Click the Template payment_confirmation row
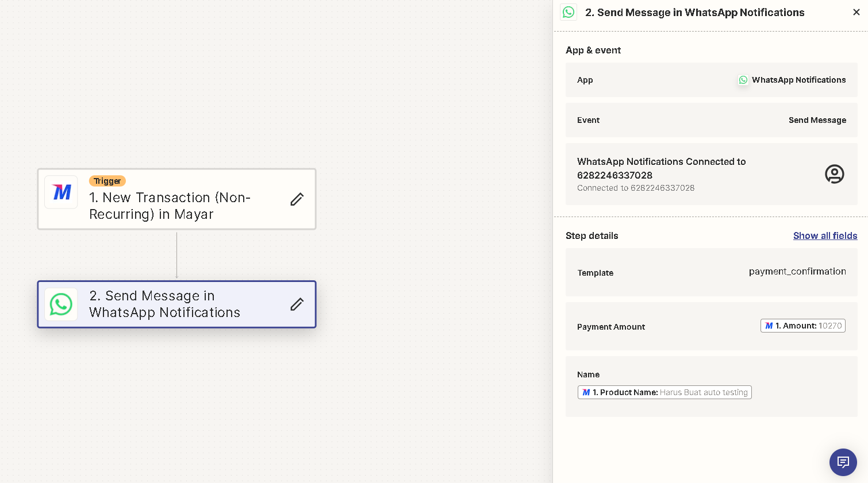Viewport: 868px width, 483px height. click(712, 272)
